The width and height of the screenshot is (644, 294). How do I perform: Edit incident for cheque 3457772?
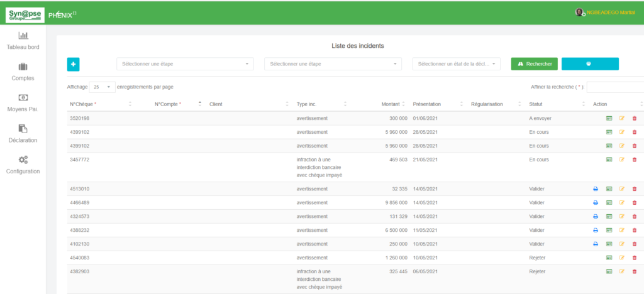click(622, 160)
